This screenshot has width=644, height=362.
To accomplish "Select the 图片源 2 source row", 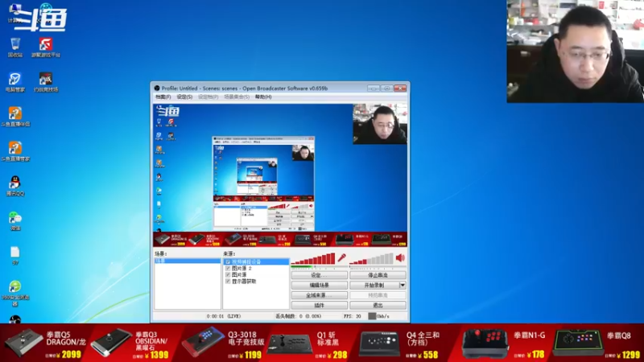I will pyautogui.click(x=256, y=268).
